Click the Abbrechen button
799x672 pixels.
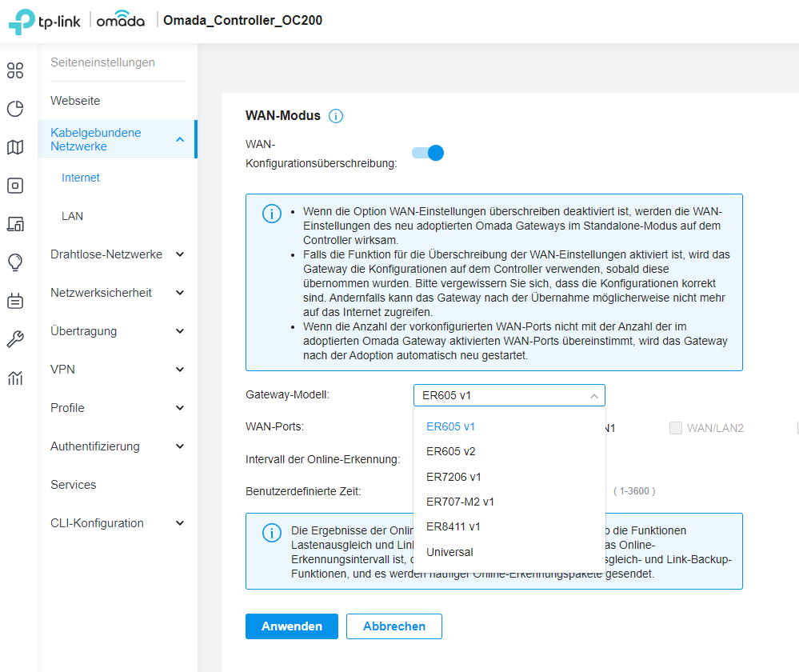394,626
